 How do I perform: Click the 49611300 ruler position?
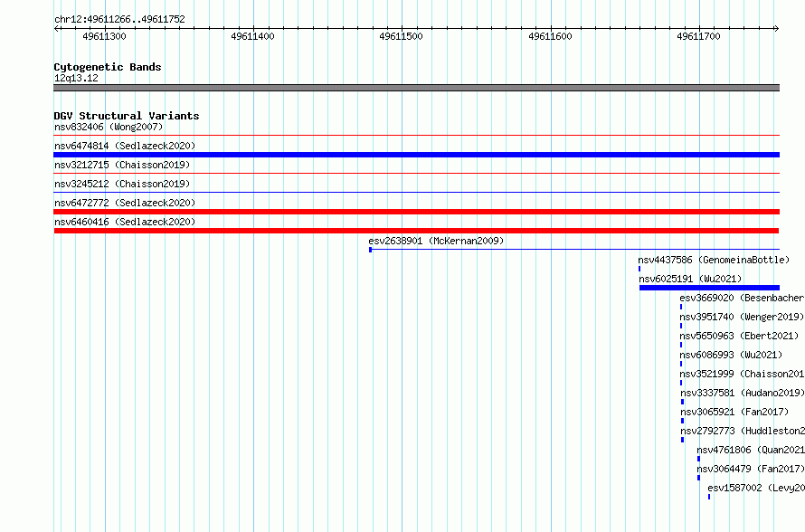[104, 36]
